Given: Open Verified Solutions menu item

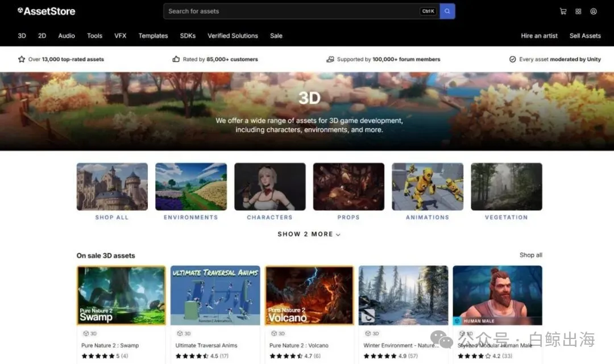Looking at the screenshot, I should coord(233,36).
